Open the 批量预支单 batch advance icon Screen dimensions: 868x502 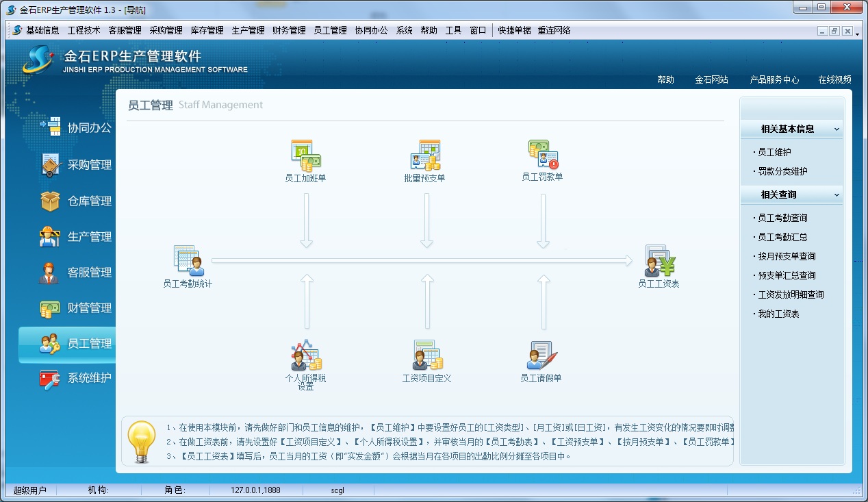[x=424, y=156]
